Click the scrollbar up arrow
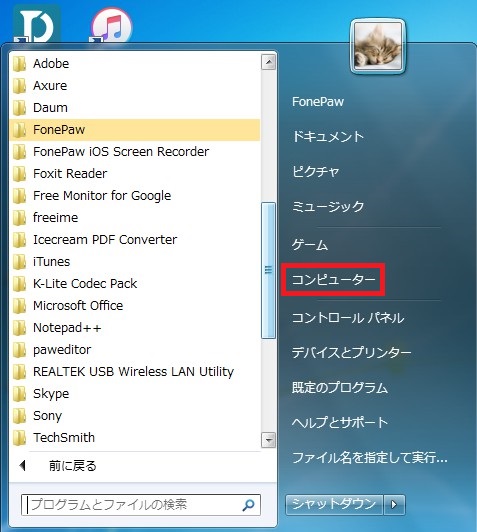 [268, 62]
